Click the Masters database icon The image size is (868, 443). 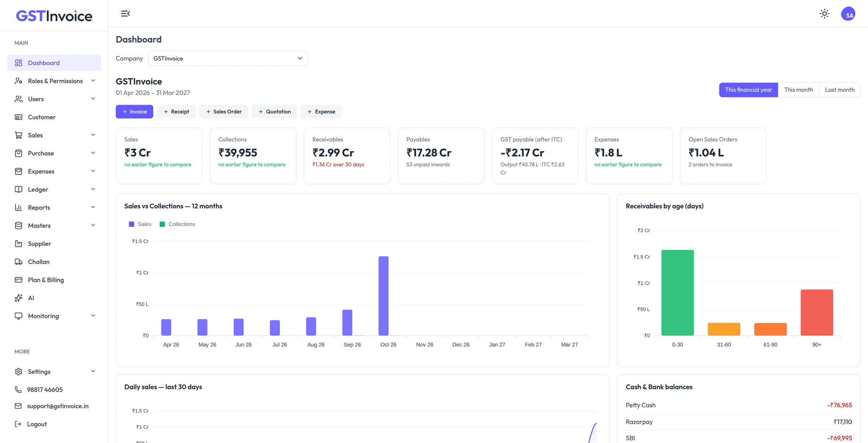(18, 226)
